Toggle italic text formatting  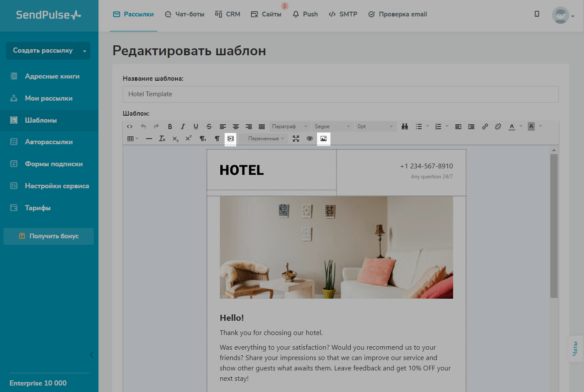coord(183,126)
